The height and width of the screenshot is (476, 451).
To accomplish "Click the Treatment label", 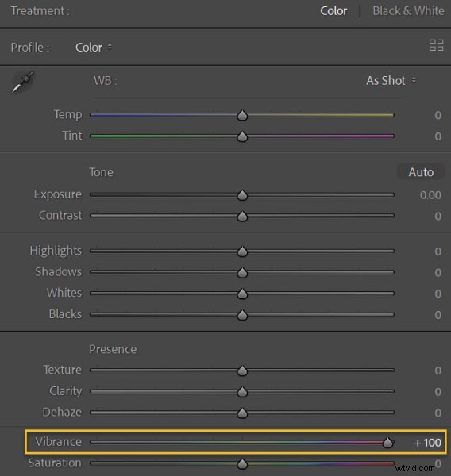I will 40,11.
